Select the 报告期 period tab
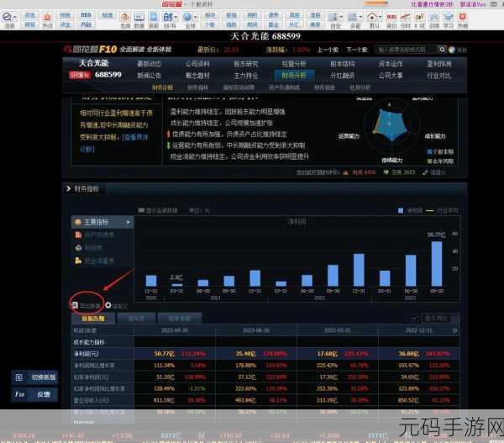504x443 pixels. (93, 319)
